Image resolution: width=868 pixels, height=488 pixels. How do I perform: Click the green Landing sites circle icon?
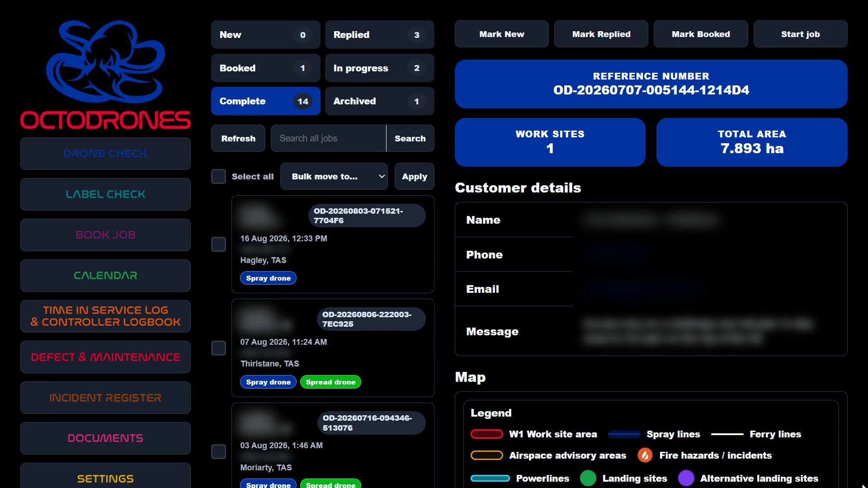pyautogui.click(x=588, y=478)
